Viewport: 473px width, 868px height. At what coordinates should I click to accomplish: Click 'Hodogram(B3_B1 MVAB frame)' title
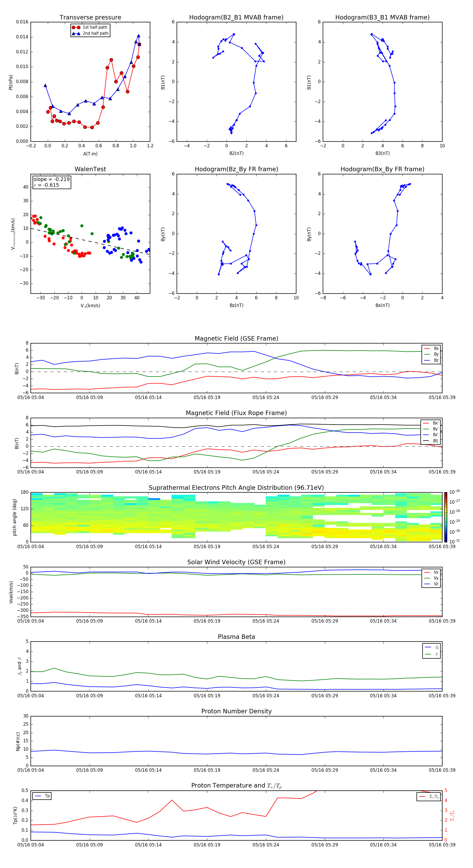pos(382,17)
